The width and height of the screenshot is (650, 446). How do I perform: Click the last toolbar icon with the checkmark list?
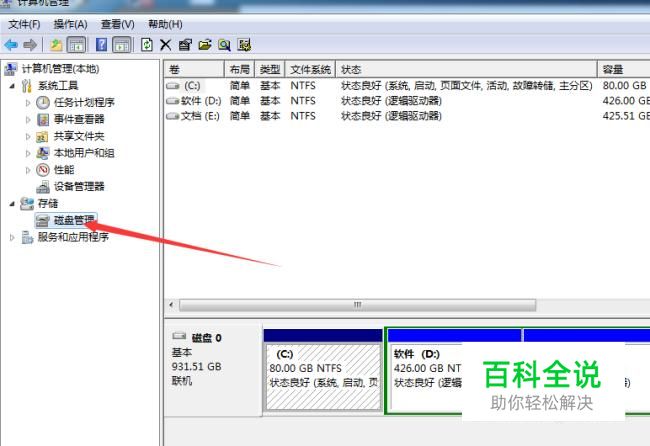[244, 45]
